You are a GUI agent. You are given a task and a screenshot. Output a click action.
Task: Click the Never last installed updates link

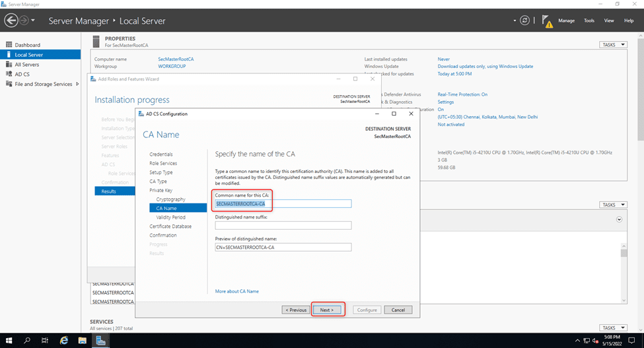click(x=444, y=59)
